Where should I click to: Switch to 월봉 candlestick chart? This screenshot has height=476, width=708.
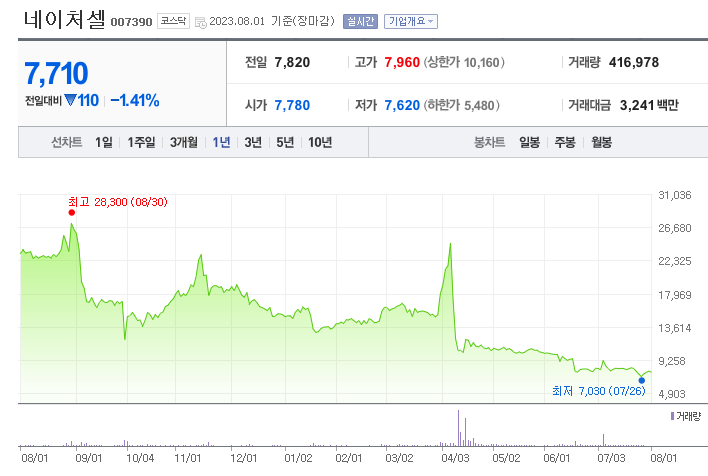(x=601, y=142)
